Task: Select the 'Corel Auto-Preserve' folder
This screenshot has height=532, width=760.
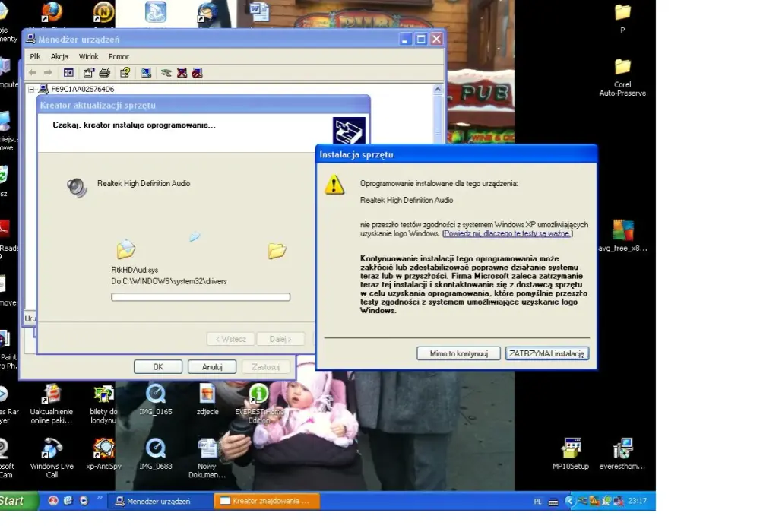Action: (622, 78)
